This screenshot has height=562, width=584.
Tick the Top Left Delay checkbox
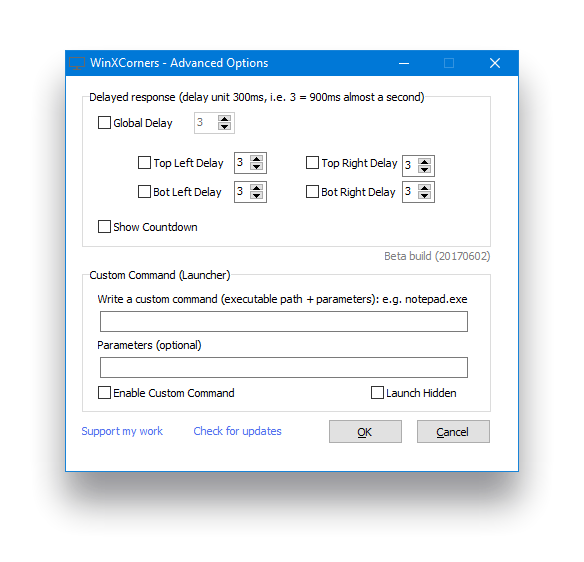tap(144, 163)
